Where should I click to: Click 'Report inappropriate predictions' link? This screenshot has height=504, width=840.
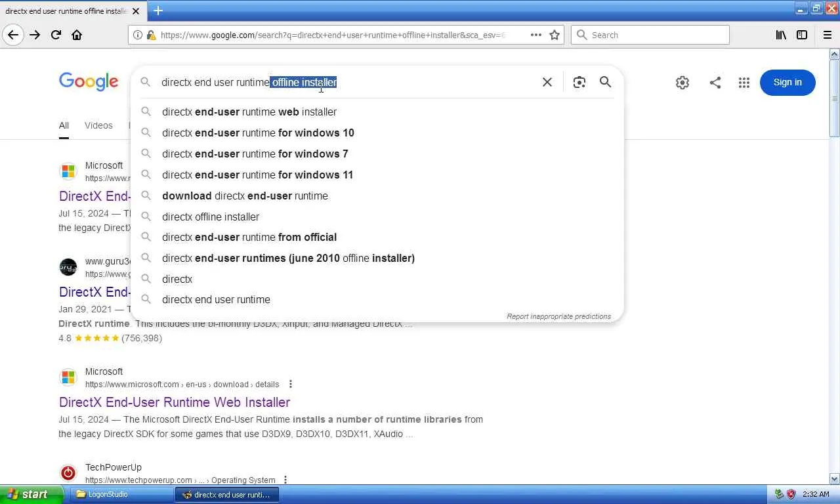(x=558, y=316)
